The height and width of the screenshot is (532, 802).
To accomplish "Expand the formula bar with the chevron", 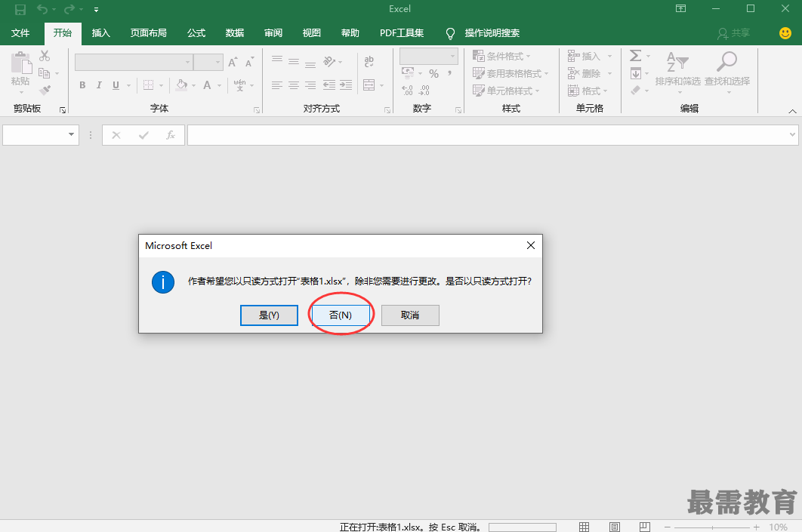I will coord(792,135).
